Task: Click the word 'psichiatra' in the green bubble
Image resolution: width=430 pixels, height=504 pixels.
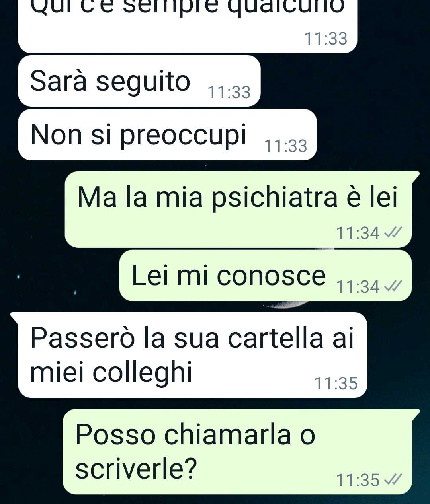Action: [275, 198]
